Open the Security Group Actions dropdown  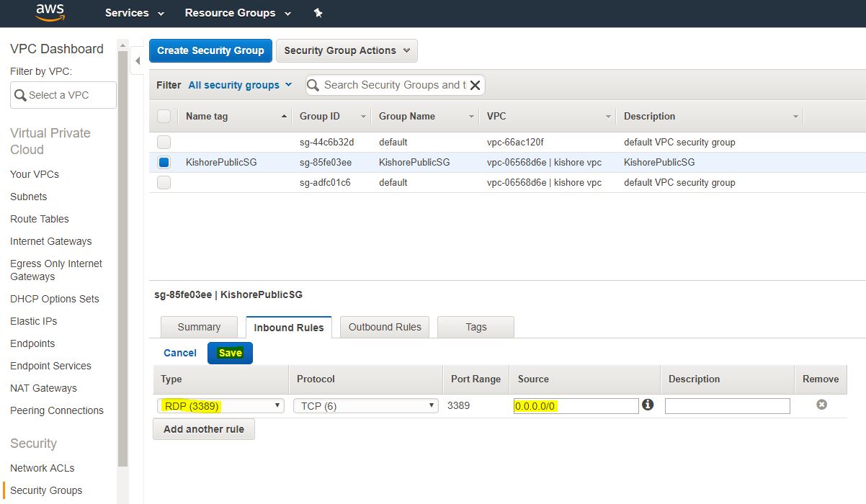(x=347, y=50)
